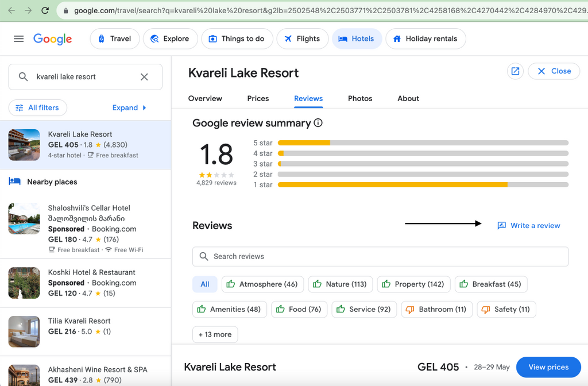Viewport: 588px width, 386px height.
Task: Filter reviews by Breakfast (45)
Action: click(x=491, y=284)
